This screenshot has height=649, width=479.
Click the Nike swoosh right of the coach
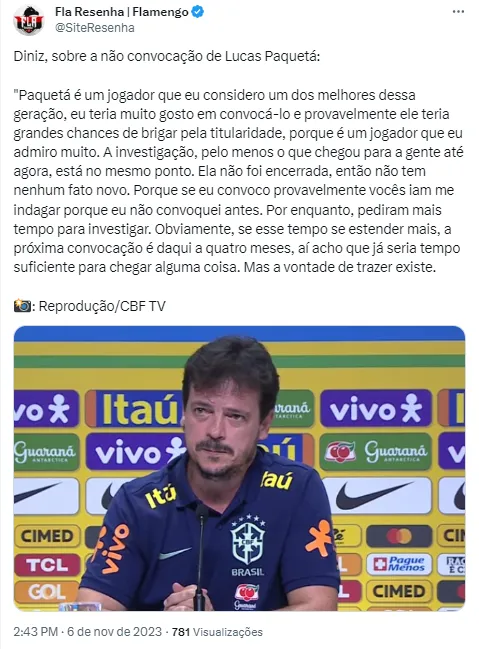[378, 495]
